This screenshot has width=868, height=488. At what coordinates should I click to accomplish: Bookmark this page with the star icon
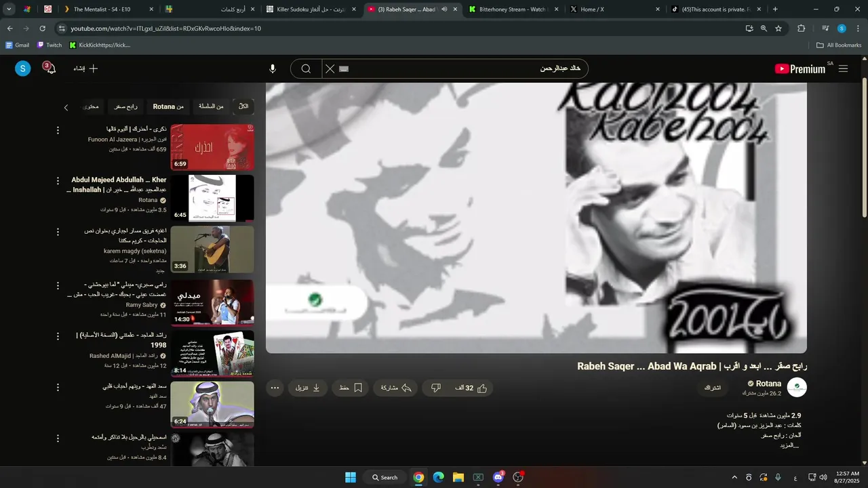[778, 28]
